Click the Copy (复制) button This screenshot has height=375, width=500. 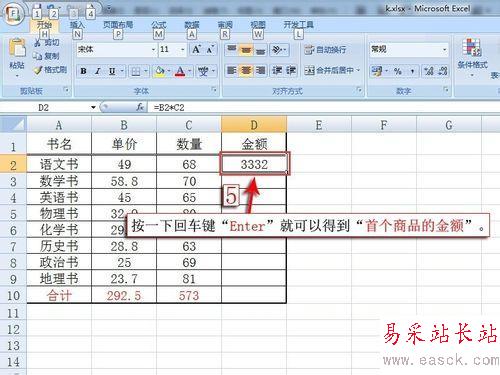point(46,56)
